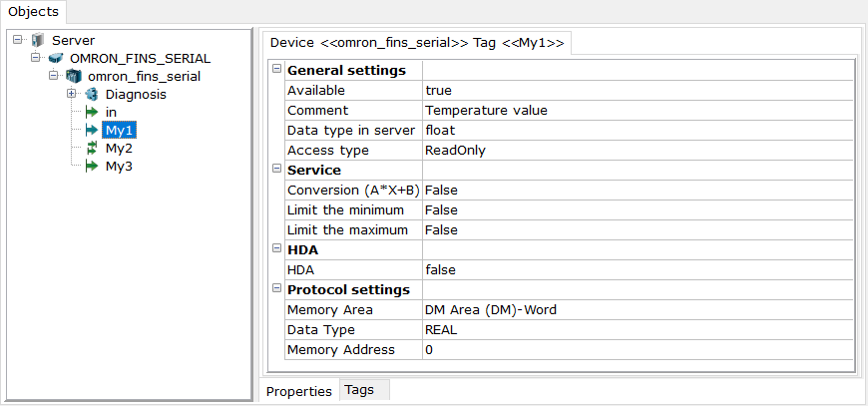Image resolution: width=868 pixels, height=406 pixels.
Task: Click the Comment property name
Action: (x=317, y=110)
